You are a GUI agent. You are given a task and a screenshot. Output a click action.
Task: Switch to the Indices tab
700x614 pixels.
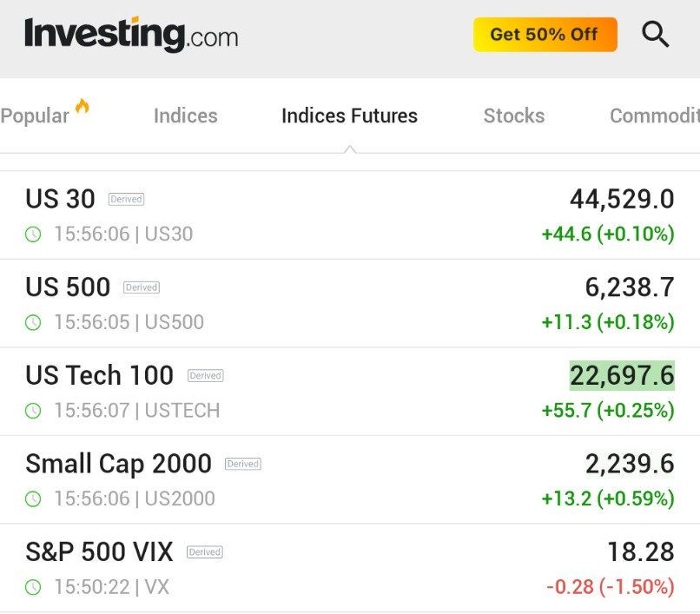pos(185,116)
